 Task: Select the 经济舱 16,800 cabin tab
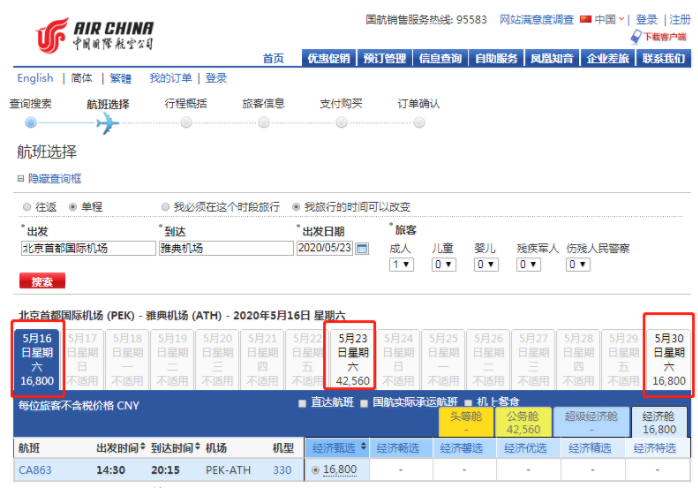pyautogui.click(x=659, y=422)
